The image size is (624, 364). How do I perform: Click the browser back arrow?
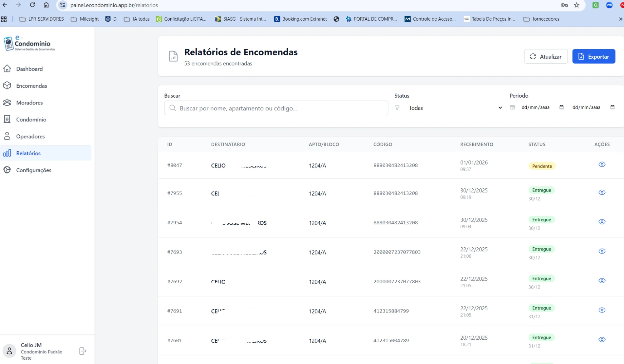pos(5,5)
